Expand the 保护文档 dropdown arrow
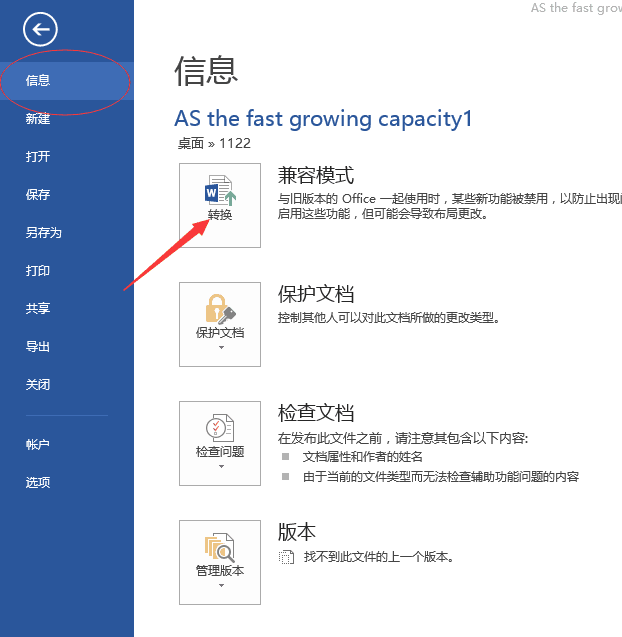622x637 pixels. point(221,347)
